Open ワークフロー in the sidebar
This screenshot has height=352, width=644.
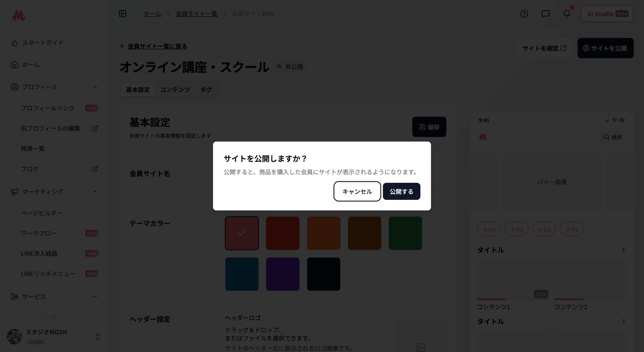(x=39, y=233)
